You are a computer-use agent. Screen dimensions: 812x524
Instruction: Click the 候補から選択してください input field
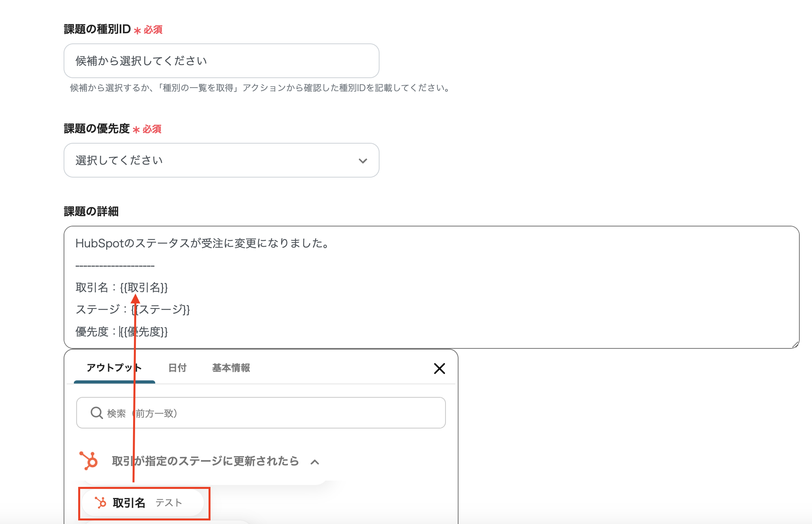coord(221,61)
